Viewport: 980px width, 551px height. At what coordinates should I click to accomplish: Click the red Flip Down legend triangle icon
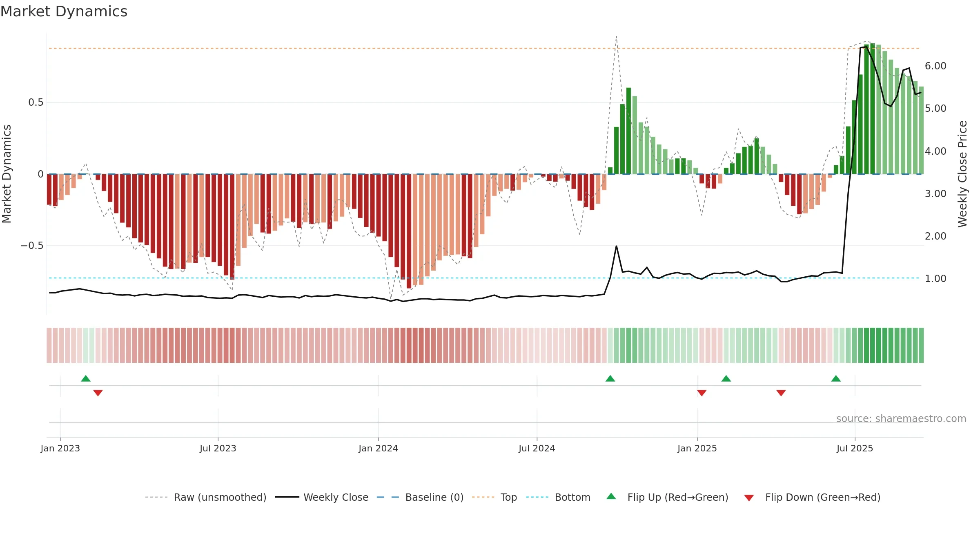[749, 498]
